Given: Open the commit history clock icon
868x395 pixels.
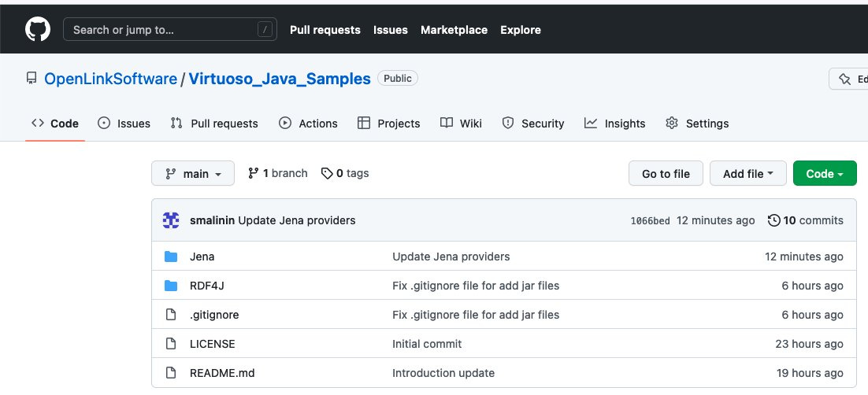Looking at the screenshot, I should [x=773, y=220].
